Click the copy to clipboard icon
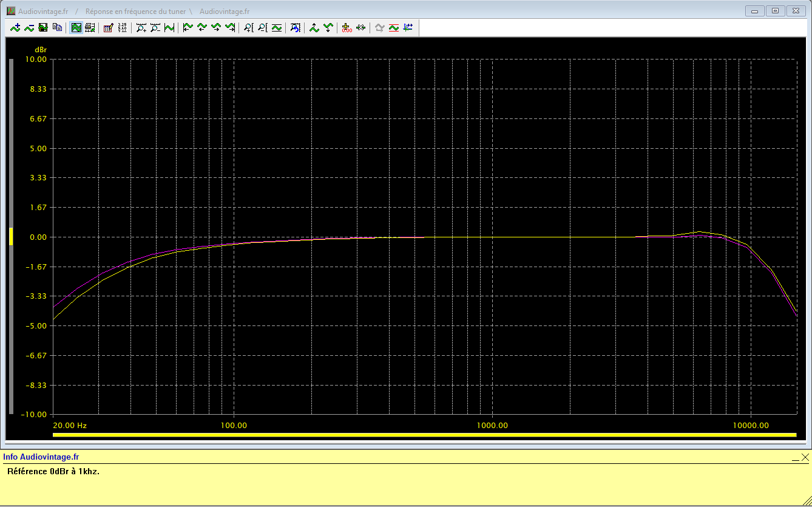The width and height of the screenshot is (812, 507). click(57, 27)
